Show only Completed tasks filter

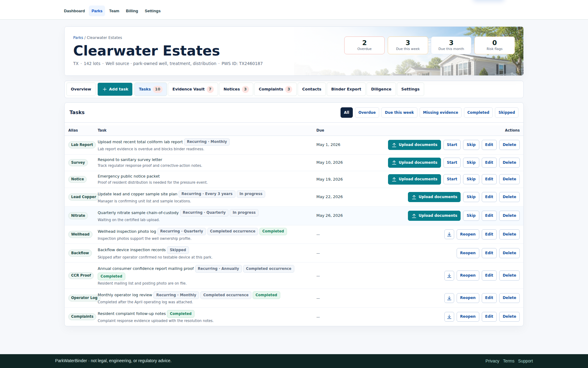478,113
